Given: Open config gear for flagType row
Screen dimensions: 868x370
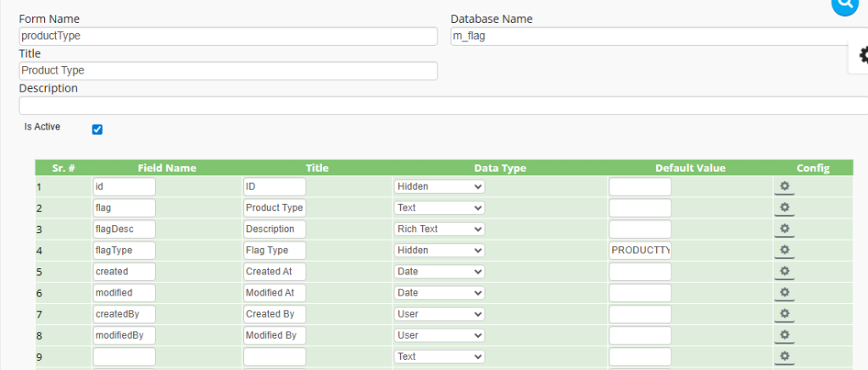Looking at the screenshot, I should click(x=784, y=250).
